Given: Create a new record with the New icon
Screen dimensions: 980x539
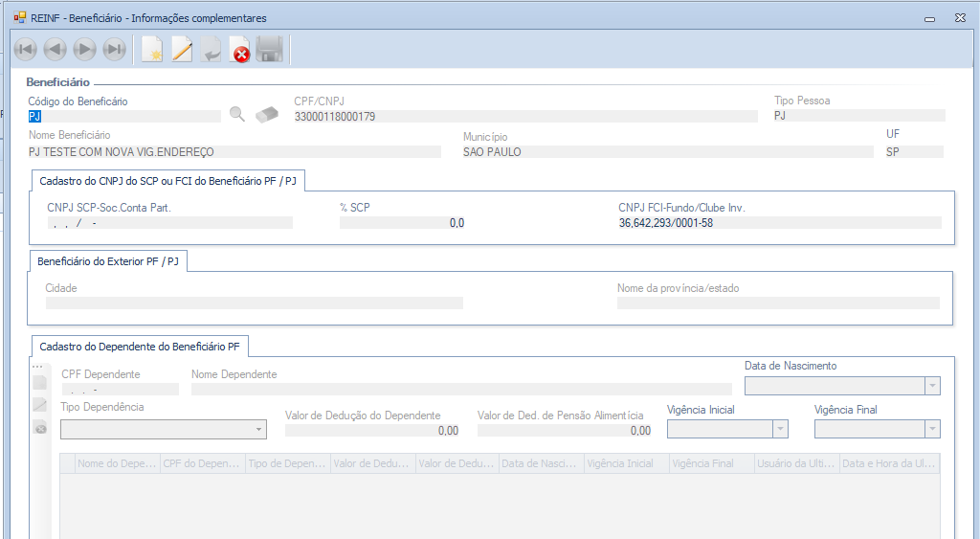Looking at the screenshot, I should tap(152, 50).
